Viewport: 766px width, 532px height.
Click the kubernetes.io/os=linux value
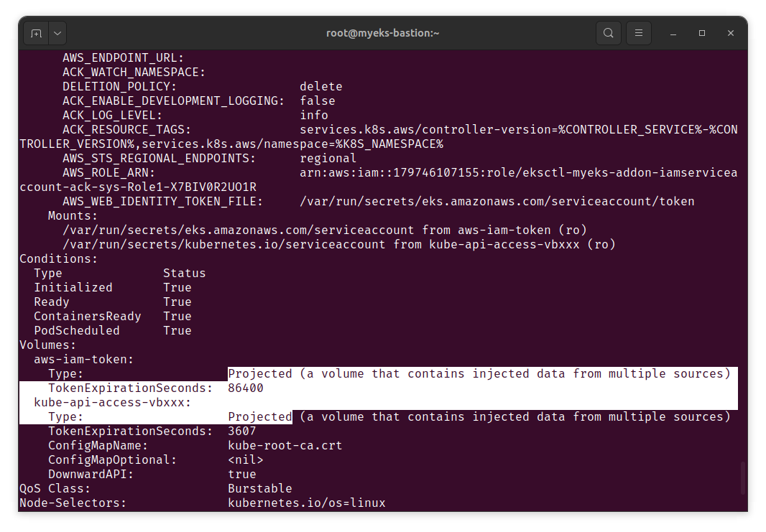pyautogui.click(x=307, y=503)
